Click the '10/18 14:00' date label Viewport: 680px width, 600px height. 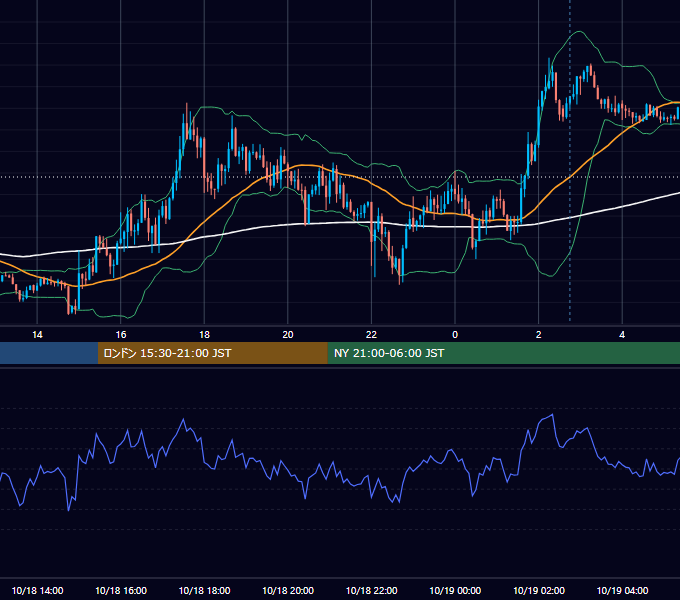pos(37,590)
